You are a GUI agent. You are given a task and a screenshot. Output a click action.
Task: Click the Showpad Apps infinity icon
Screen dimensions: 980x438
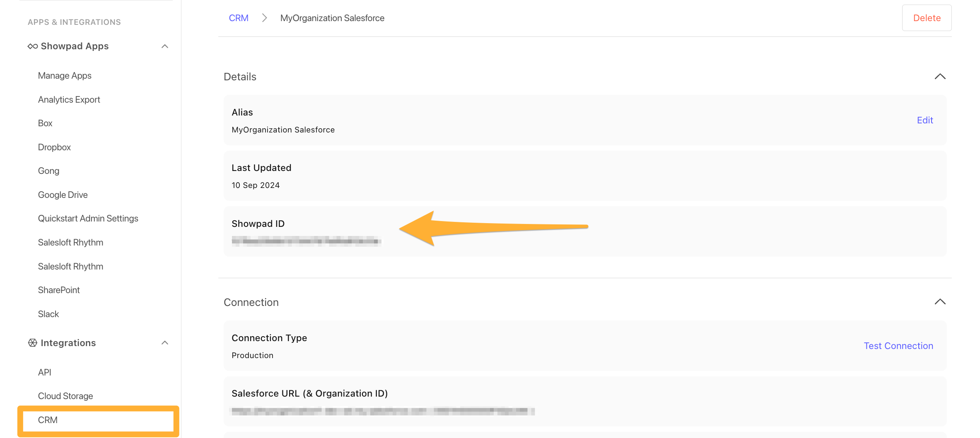tap(33, 46)
